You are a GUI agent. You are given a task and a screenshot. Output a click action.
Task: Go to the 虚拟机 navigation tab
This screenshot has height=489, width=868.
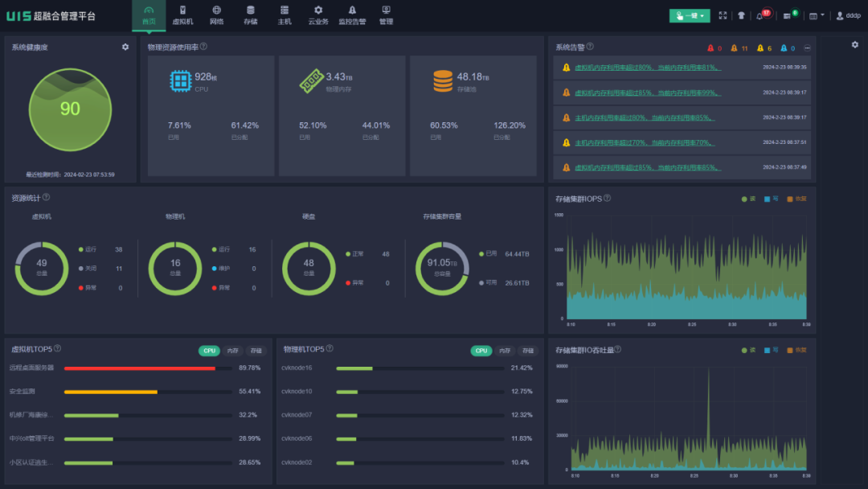(182, 15)
